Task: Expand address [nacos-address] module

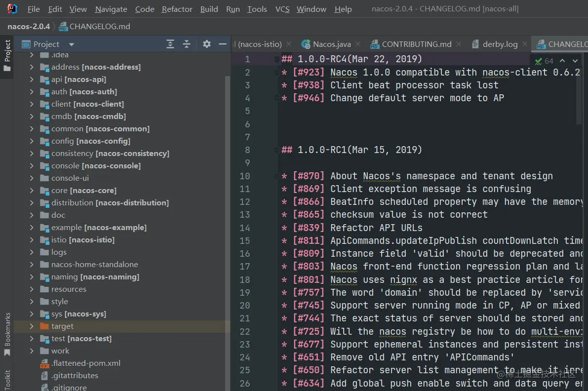Action: coord(32,67)
